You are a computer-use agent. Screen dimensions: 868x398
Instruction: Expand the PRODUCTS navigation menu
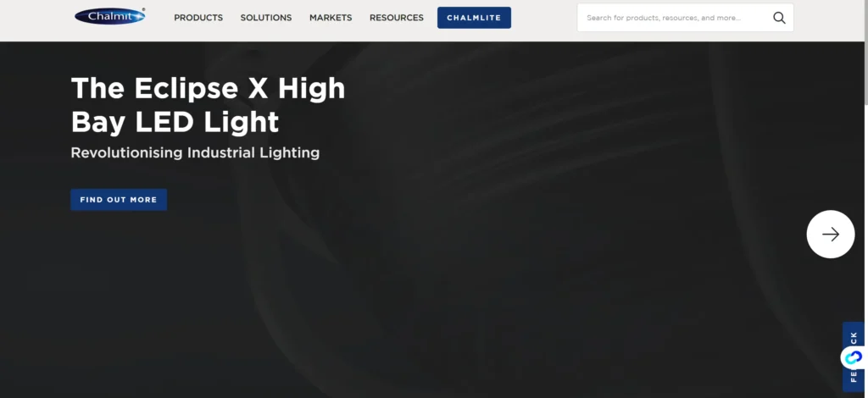pos(198,18)
